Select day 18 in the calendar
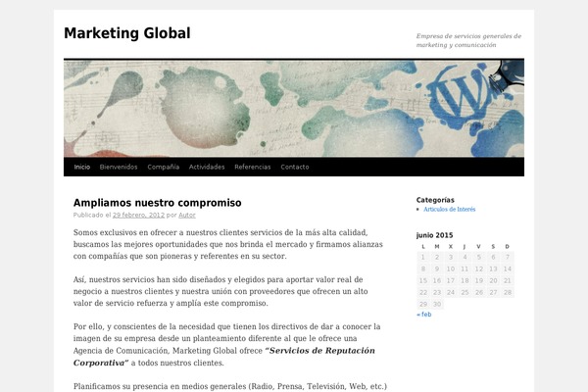This screenshot has width=588, height=392. [x=465, y=280]
